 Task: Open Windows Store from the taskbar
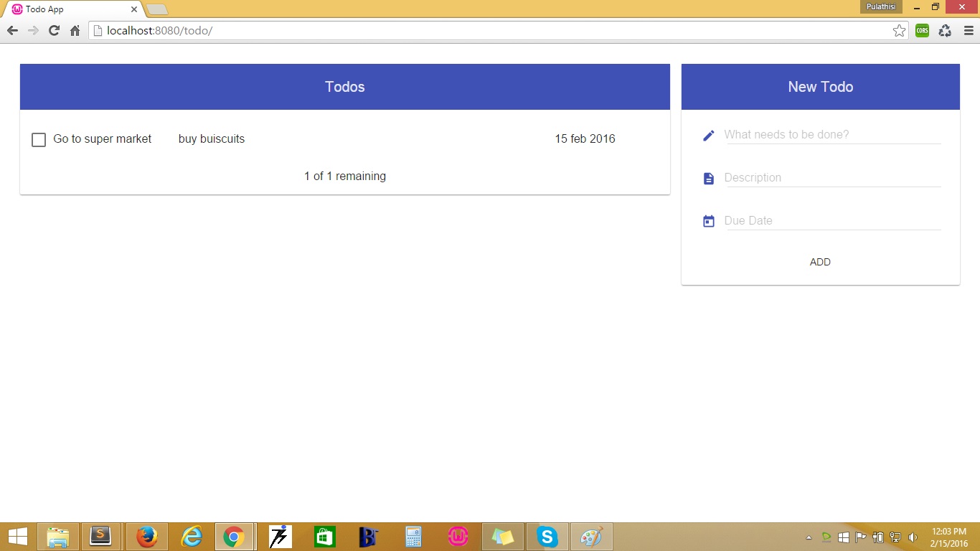pos(324,537)
